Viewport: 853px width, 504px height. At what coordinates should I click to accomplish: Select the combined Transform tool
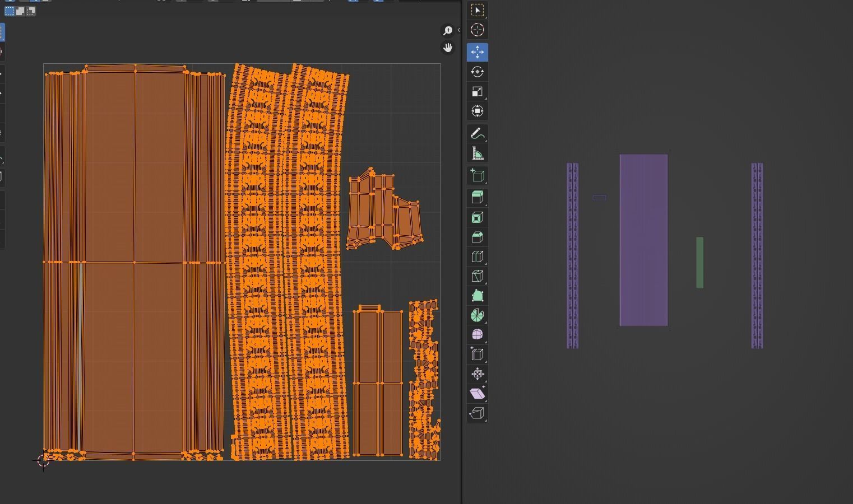tap(477, 111)
